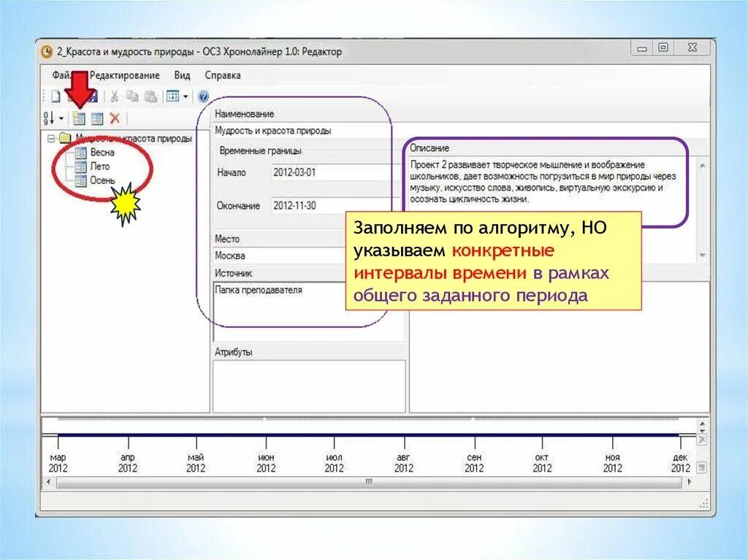Screen dimensions: 748x560
Task: Click the yellow folder icon of the root node
Action: 65,138
